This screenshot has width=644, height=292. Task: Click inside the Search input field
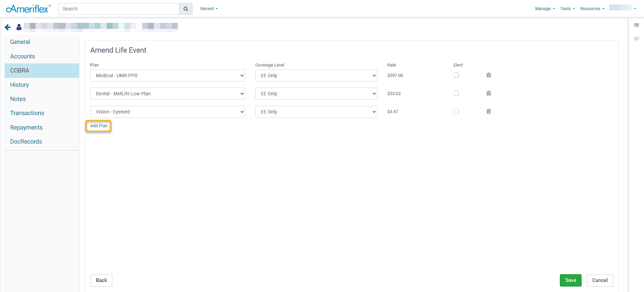click(x=119, y=9)
